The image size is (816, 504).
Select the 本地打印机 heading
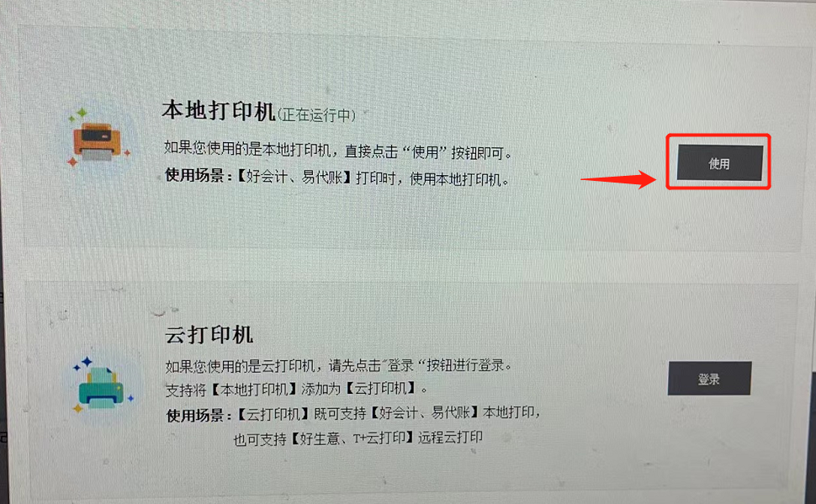point(218,111)
